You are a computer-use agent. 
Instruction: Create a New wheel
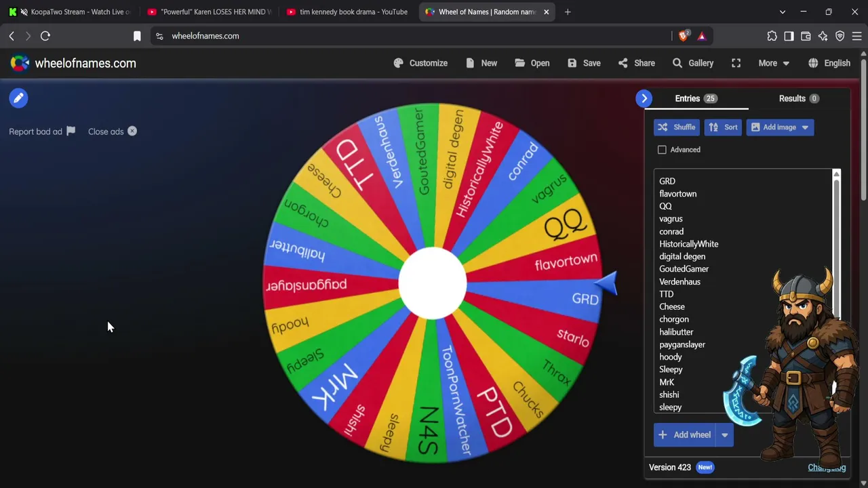[x=481, y=63]
